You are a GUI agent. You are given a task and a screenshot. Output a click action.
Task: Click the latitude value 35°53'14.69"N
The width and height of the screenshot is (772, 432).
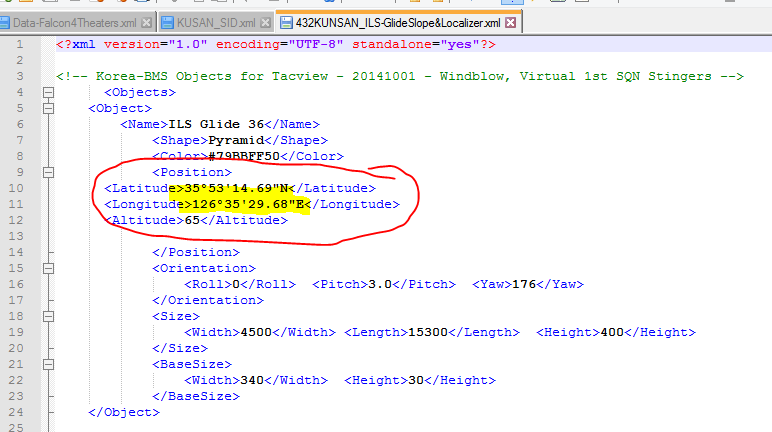pyautogui.click(x=236, y=188)
